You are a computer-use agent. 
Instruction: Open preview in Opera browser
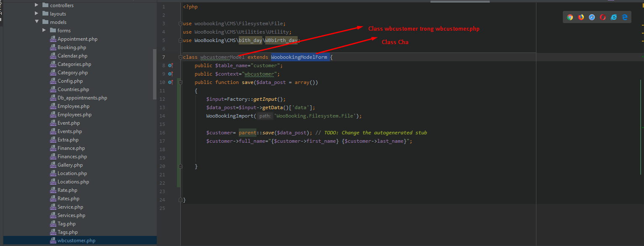click(x=603, y=17)
